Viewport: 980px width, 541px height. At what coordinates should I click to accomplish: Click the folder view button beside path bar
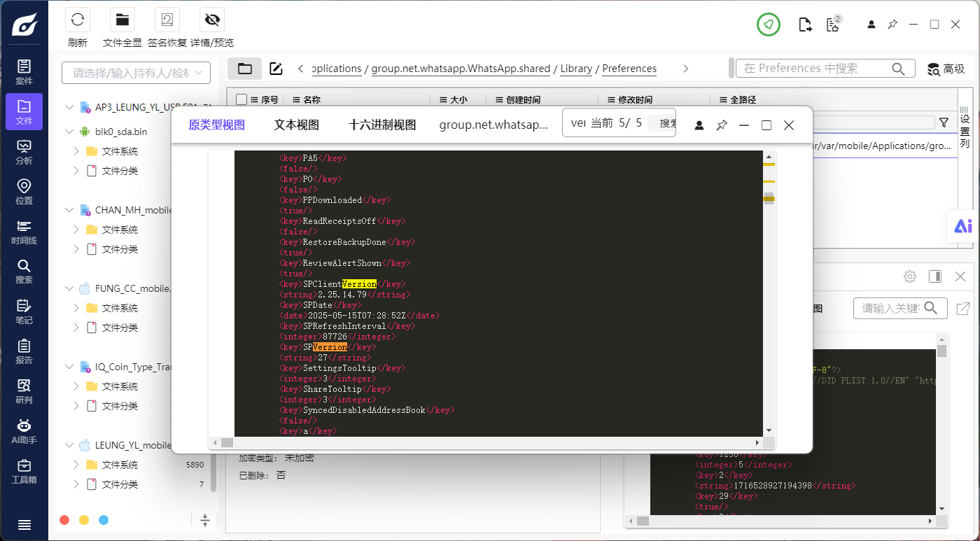coord(245,69)
